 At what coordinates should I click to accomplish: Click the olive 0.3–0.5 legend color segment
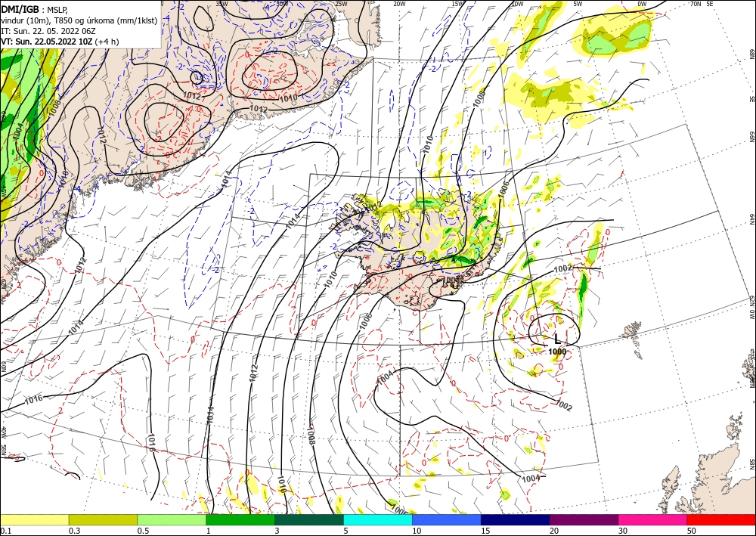tap(103, 519)
